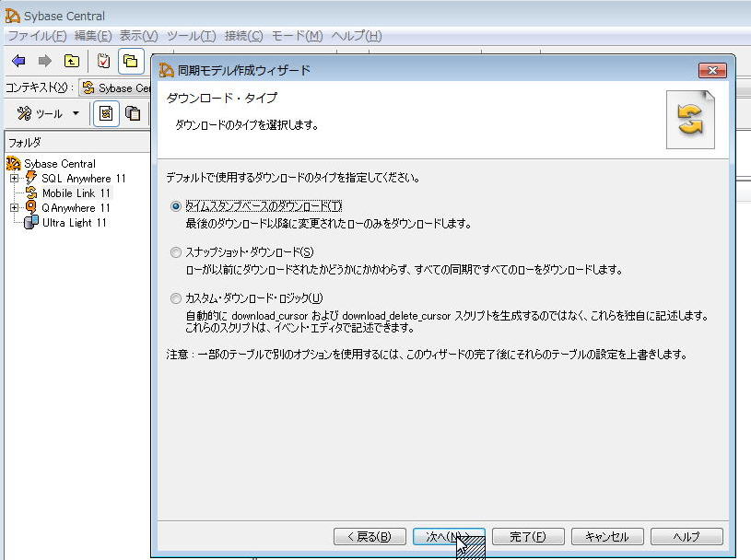751x560 pixels.
Task: Select カスタム・ダウンロード・ロジック radio option
Action: coord(176,297)
